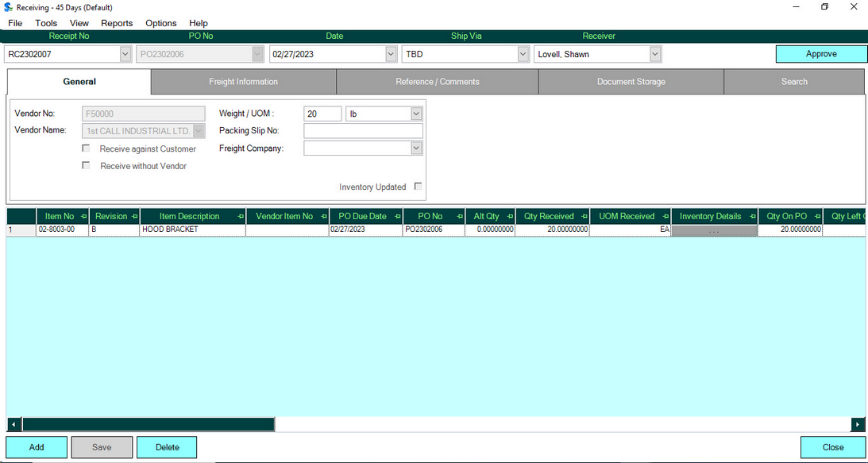Click pin icon on PO Due Date column
The height and width of the screenshot is (463, 868).
tap(399, 217)
